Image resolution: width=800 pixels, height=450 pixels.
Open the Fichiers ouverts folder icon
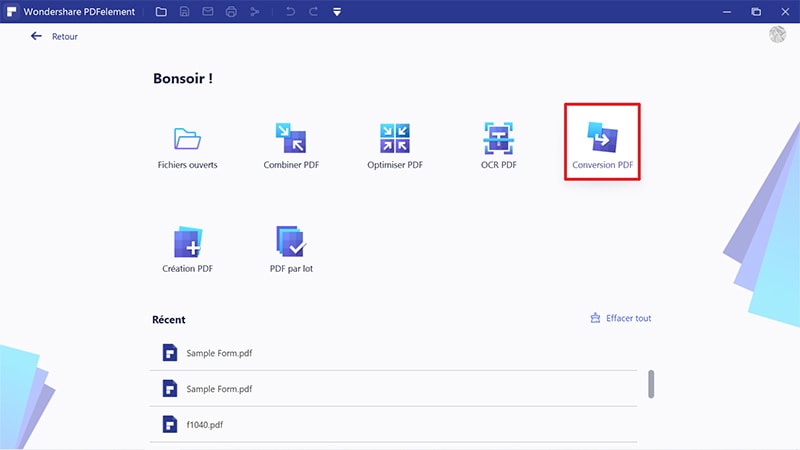tap(187, 138)
